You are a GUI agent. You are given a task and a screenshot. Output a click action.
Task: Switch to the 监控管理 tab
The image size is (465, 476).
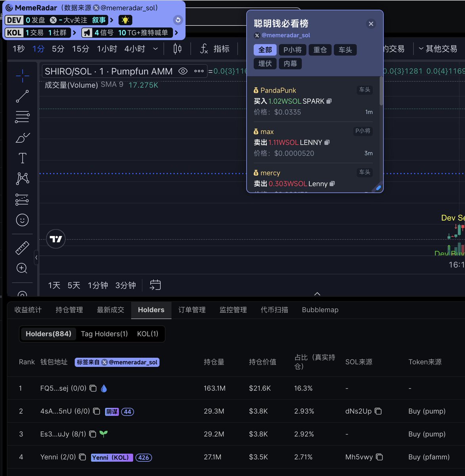pyautogui.click(x=233, y=310)
